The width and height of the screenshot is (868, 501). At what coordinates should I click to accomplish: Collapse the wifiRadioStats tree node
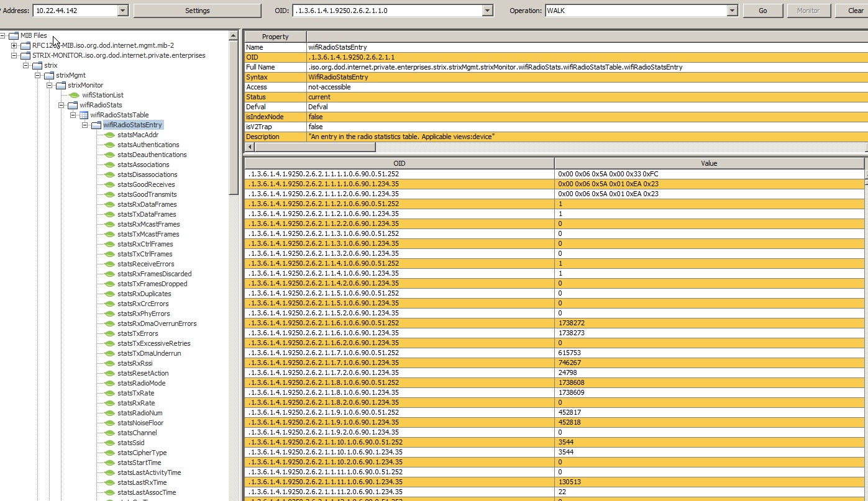[62, 105]
